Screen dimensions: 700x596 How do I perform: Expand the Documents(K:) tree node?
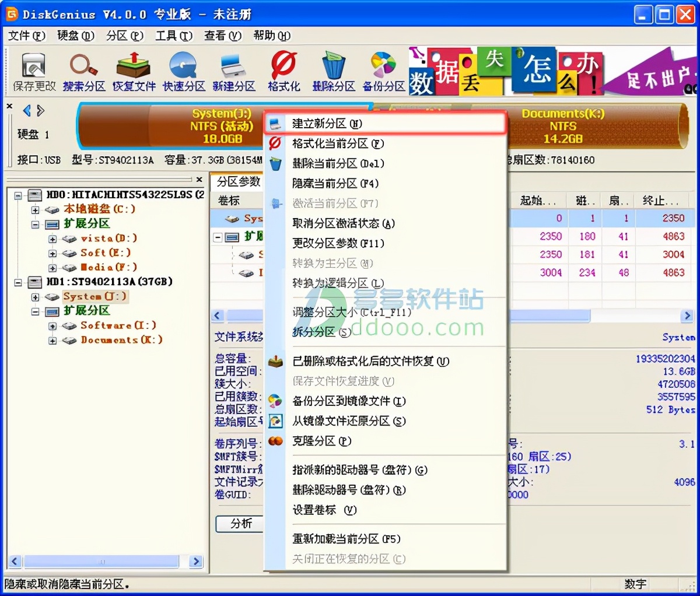[x=52, y=340]
